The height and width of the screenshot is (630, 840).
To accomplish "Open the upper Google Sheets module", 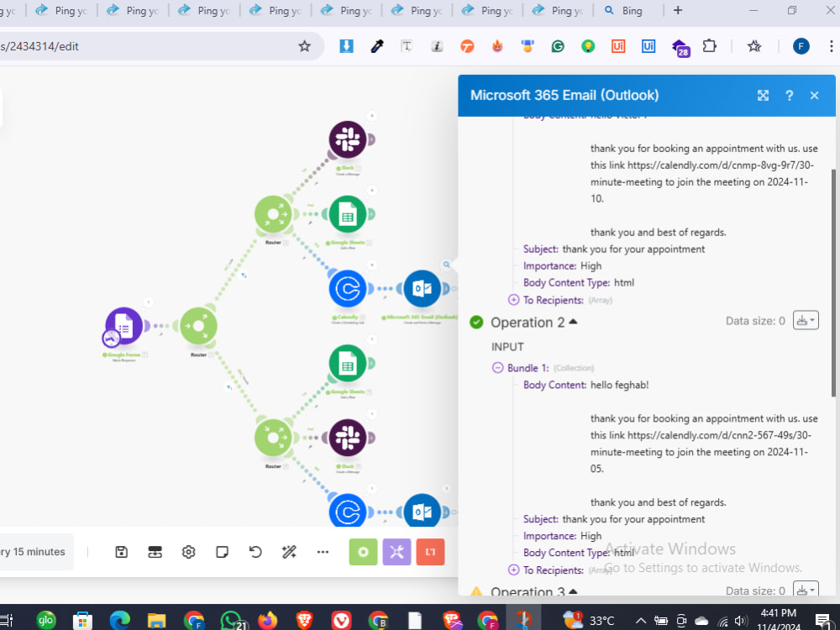I will 348,214.
